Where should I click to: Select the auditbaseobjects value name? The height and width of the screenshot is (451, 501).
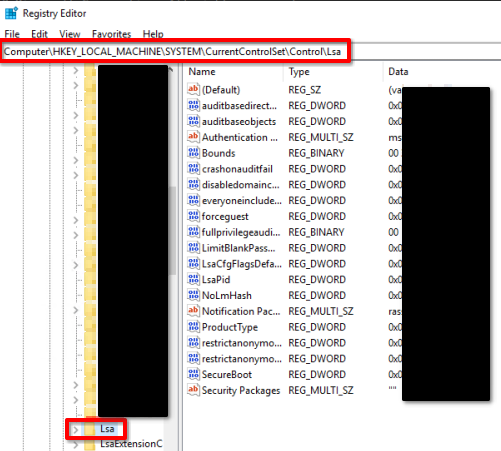(239, 122)
